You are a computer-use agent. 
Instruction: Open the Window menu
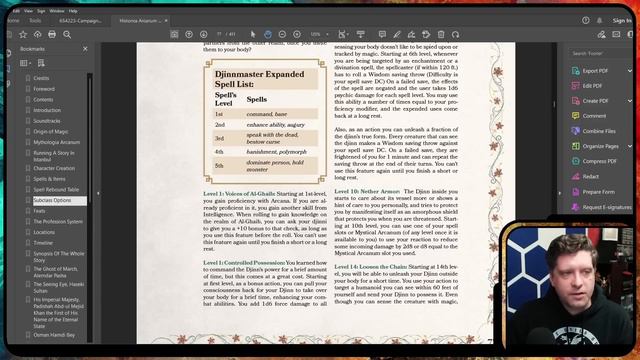tap(57, 11)
